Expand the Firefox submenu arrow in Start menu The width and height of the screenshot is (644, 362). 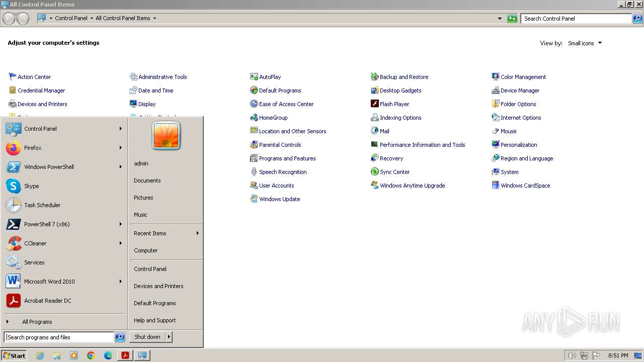[121, 148]
